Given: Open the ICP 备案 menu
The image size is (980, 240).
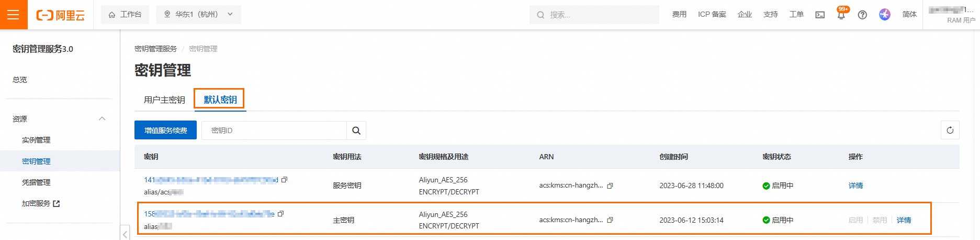Looking at the screenshot, I should click(x=712, y=15).
